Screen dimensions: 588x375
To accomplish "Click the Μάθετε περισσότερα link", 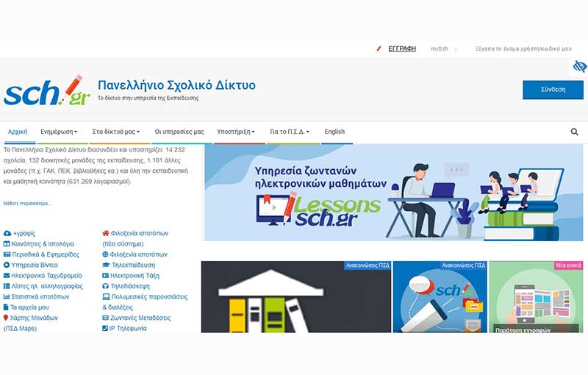I will (28, 204).
